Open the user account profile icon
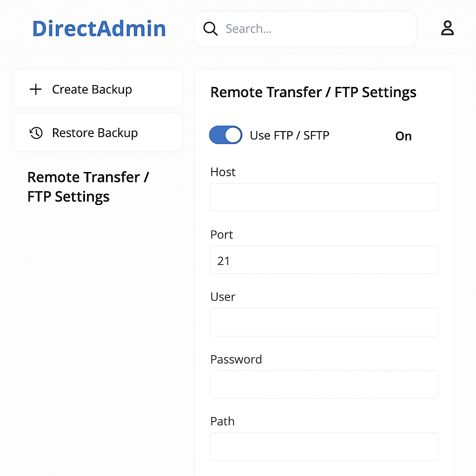 [447, 28]
